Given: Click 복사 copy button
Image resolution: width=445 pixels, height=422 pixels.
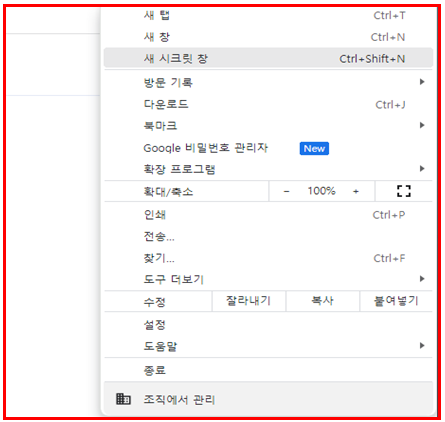Looking at the screenshot, I should pyautogui.click(x=322, y=301).
